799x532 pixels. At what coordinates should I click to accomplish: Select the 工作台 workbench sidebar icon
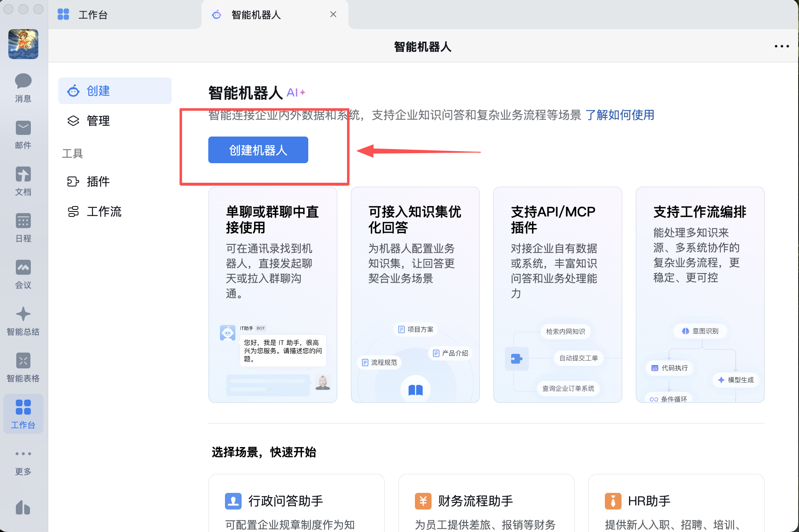point(23,414)
